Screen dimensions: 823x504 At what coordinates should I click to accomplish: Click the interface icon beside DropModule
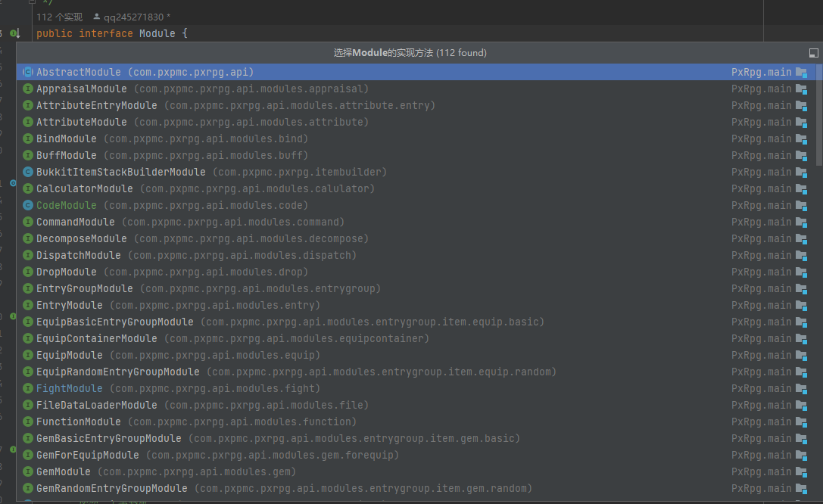28,272
